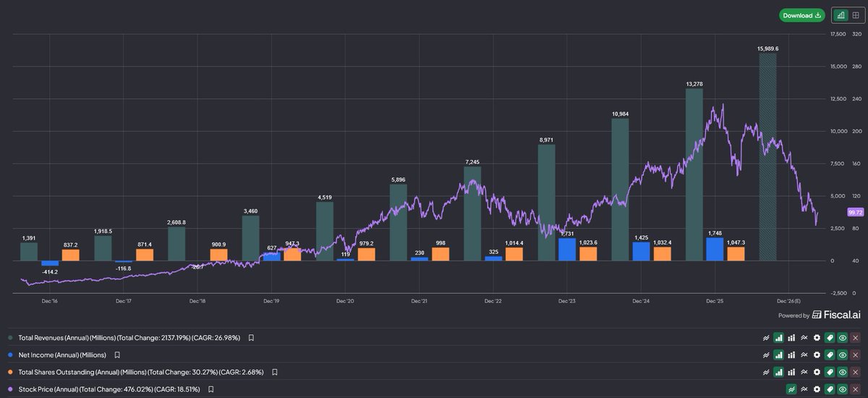
Task: Click the Dec '16 axis label
Action: click(50, 300)
